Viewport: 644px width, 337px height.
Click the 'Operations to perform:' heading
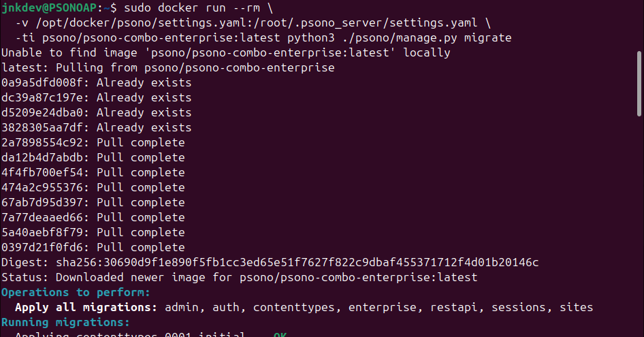[x=75, y=292]
